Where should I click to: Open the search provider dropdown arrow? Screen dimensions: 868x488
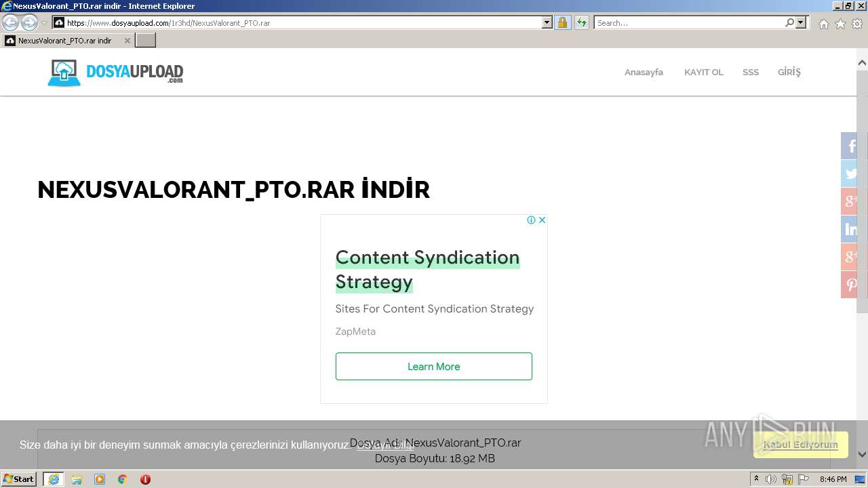point(801,23)
